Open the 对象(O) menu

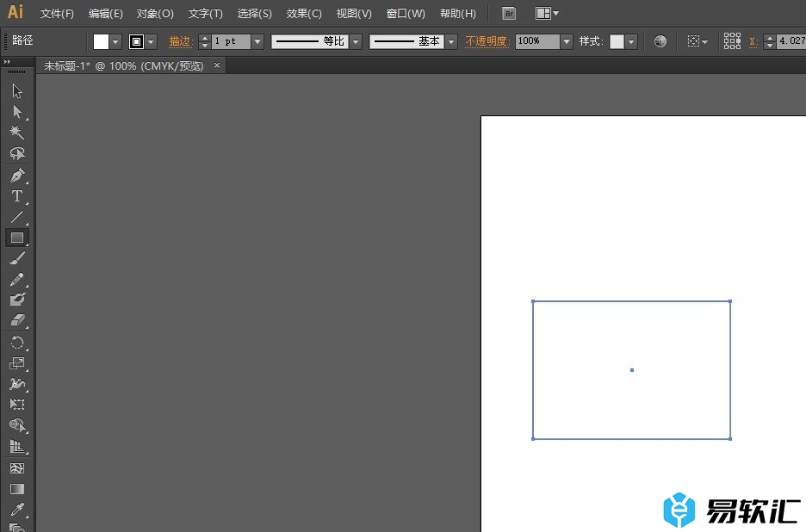(155, 14)
